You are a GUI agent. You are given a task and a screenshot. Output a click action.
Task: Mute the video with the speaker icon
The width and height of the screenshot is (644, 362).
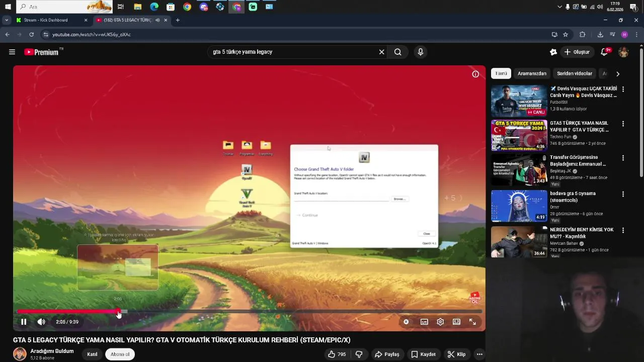pos(41,322)
